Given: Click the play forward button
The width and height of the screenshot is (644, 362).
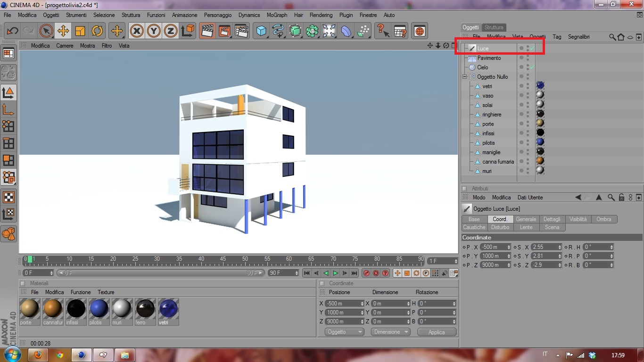Looking at the screenshot, I should coord(336,273).
